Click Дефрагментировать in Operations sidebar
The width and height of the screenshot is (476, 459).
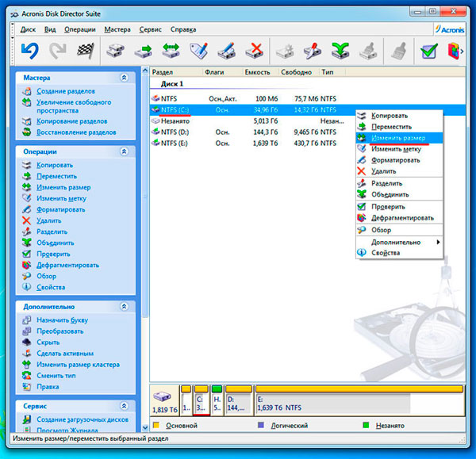pyautogui.click(x=67, y=265)
